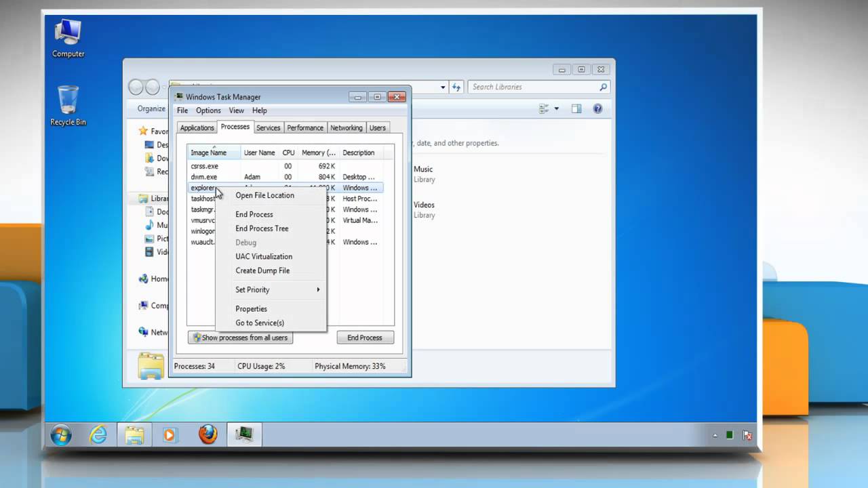This screenshot has height=488, width=868.
Task: Open the Recycle Bin desktop icon
Action: point(68,106)
